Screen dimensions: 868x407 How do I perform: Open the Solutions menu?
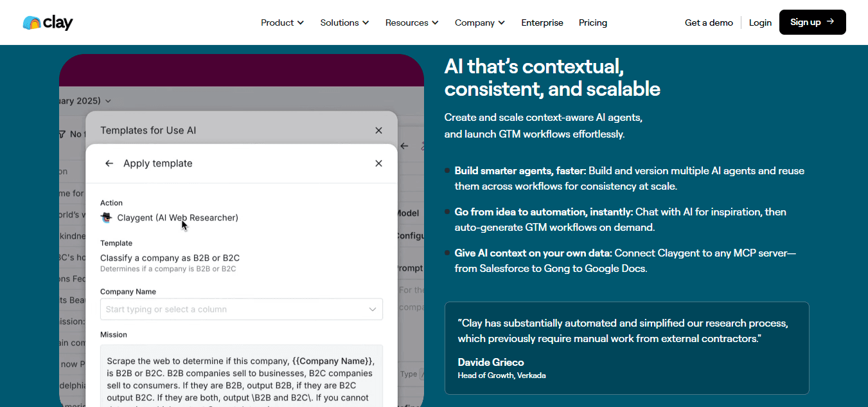(x=344, y=23)
